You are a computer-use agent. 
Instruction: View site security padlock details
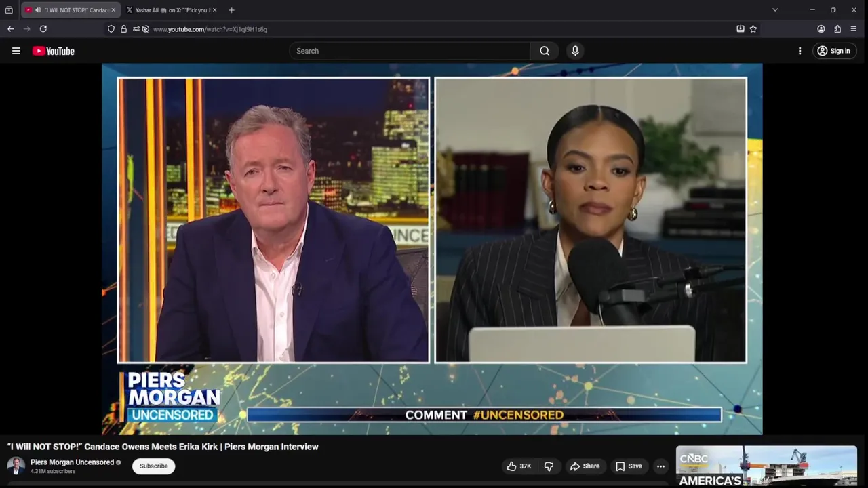point(123,29)
